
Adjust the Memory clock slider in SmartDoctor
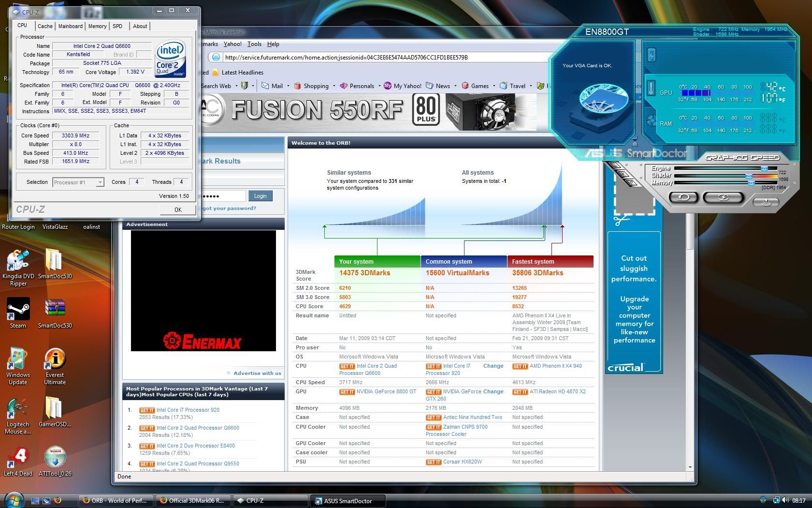[751, 183]
